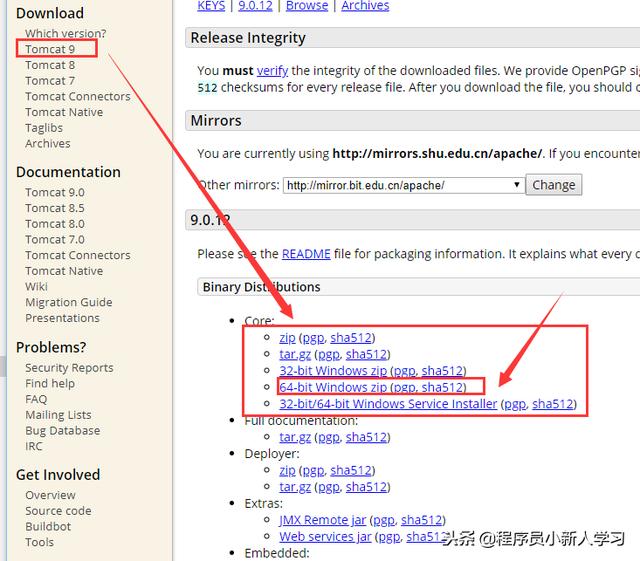Open sha512 checksum for Core zip
This screenshot has width=640, height=561.
pyautogui.click(x=351, y=338)
